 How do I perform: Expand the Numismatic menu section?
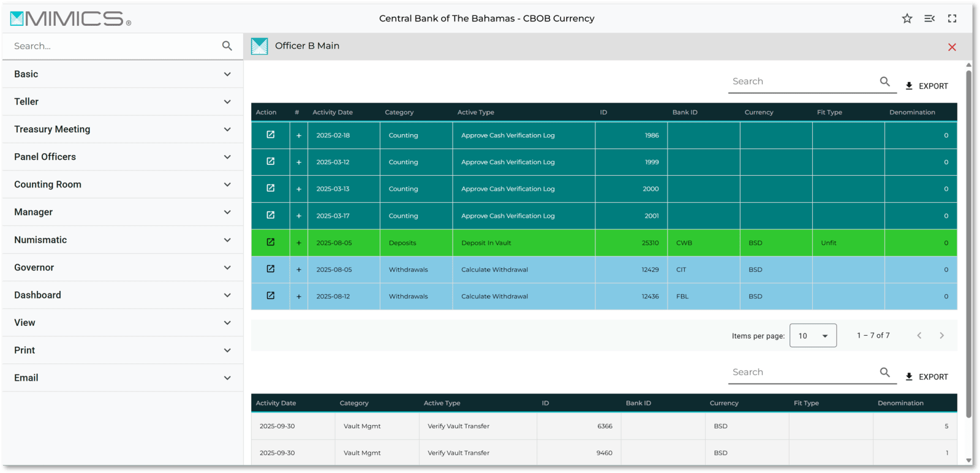tap(123, 240)
